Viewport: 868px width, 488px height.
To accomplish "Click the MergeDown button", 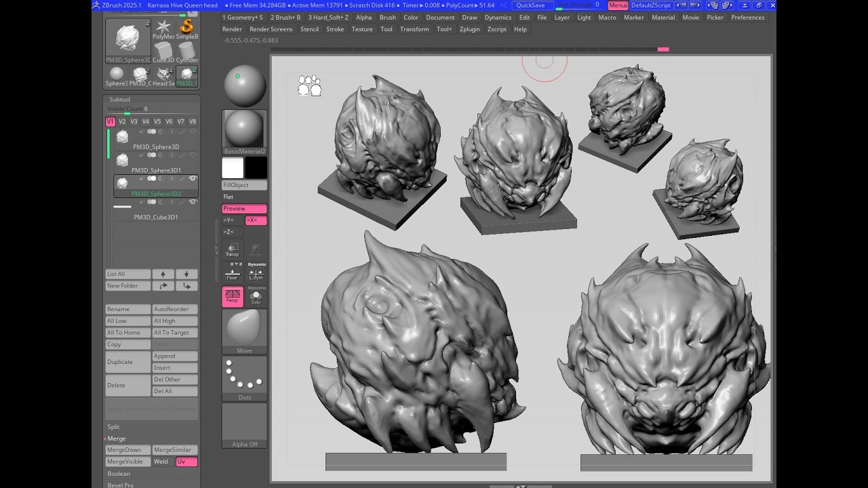I will tap(127, 450).
